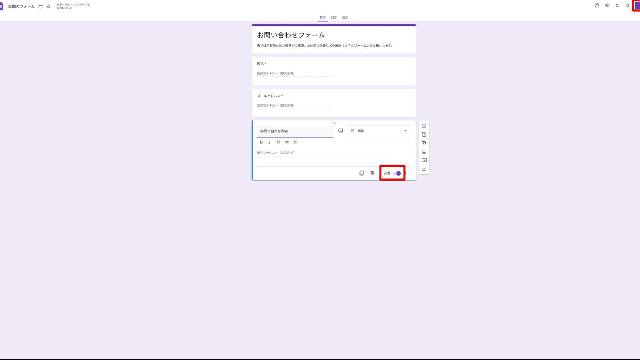Image resolution: width=640 pixels, height=360 pixels.
Task: Add a video from the side toolbar
Action: tap(424, 160)
